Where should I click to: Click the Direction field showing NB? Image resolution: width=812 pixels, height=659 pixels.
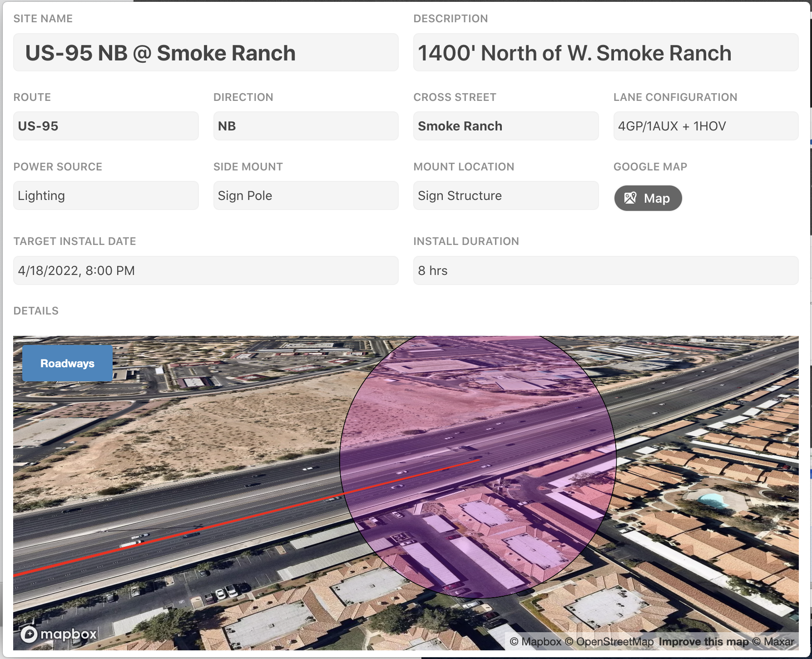(306, 126)
